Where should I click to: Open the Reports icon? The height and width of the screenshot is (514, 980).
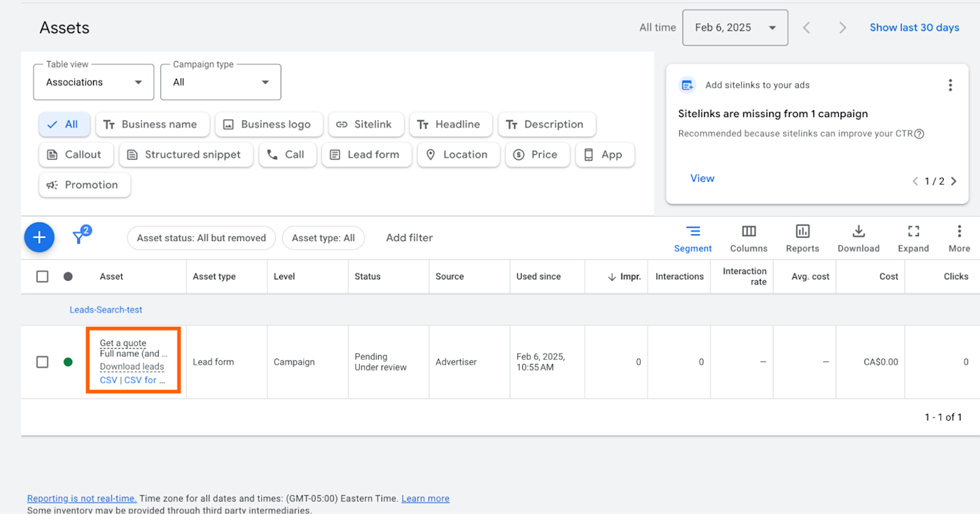(x=802, y=238)
